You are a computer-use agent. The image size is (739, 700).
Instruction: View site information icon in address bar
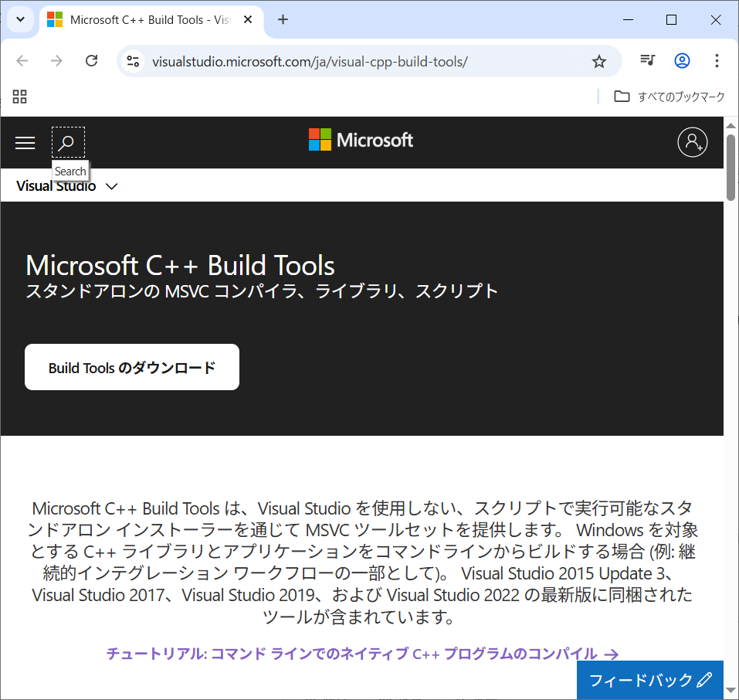[x=133, y=61]
